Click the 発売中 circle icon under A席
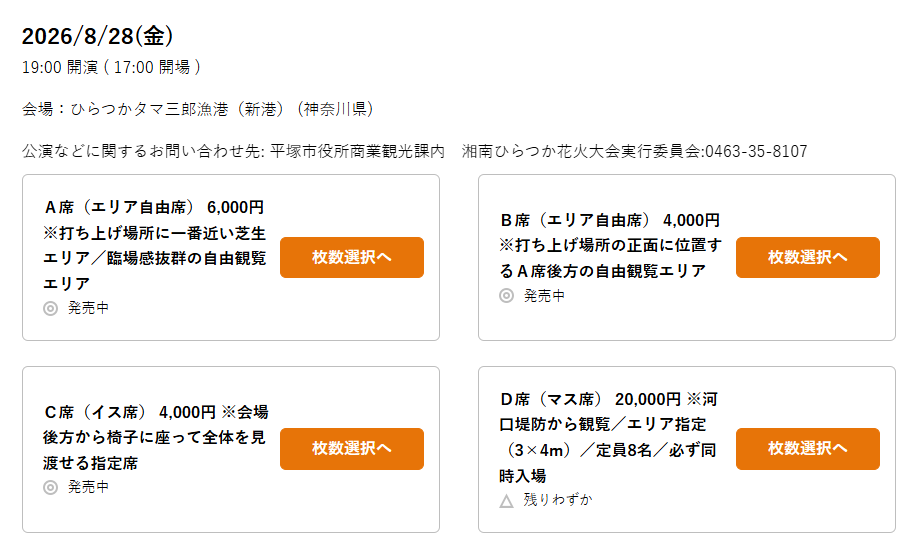 (51, 308)
